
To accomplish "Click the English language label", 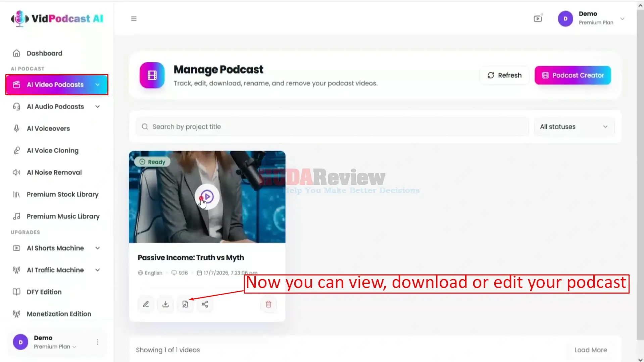I will [153, 273].
